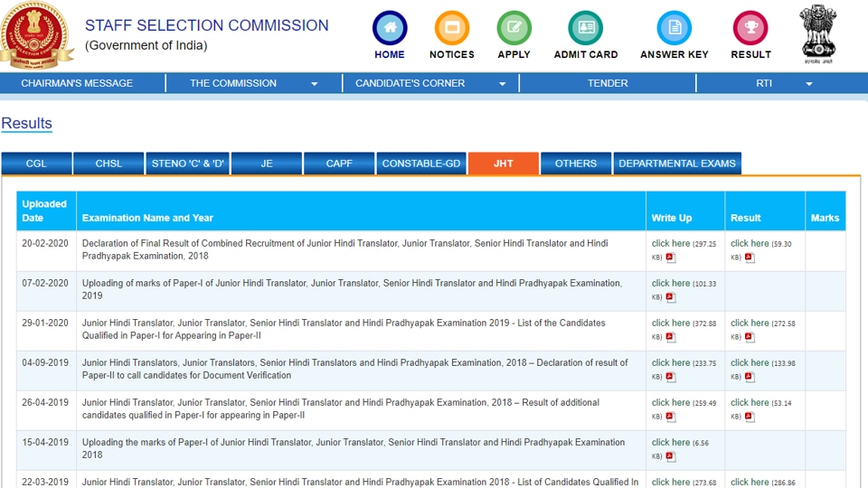
Task: Open the Notices icon
Action: pyautogui.click(x=452, y=28)
